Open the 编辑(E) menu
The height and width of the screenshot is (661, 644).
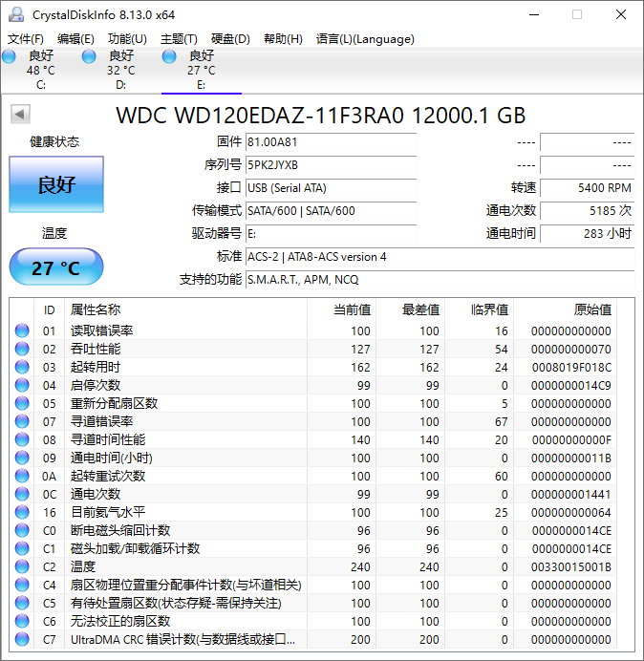[x=75, y=39]
